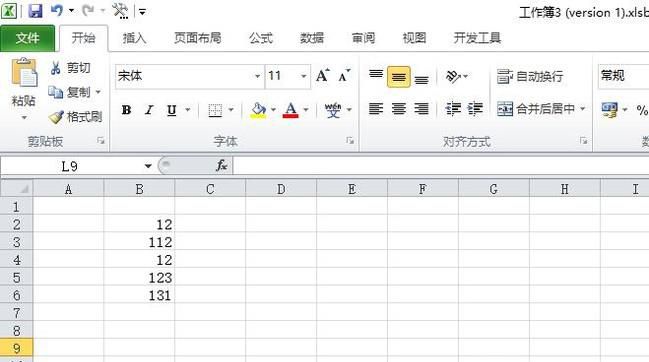The width and height of the screenshot is (649, 362).
Task: Open the 剪贴板 dialog launcher
Action: pyautogui.click(x=101, y=141)
